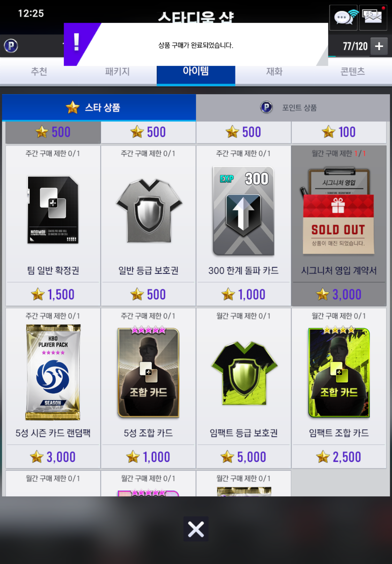
Task: Close the shop with the X button
Action: [x=196, y=529]
